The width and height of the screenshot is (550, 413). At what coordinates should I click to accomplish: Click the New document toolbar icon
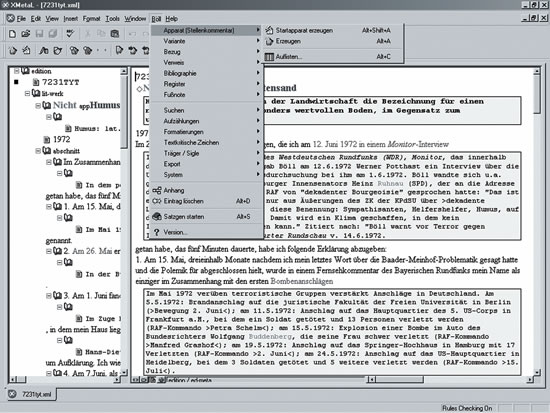[x=12, y=34]
